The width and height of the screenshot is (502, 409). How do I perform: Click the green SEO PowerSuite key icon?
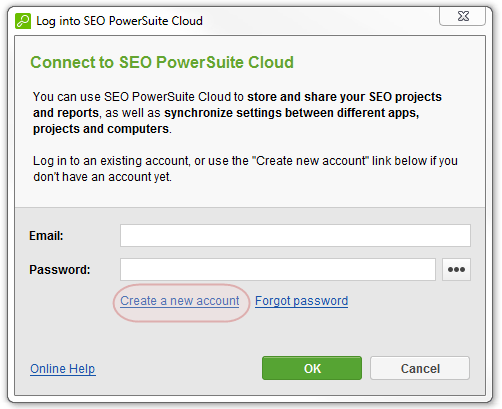(23, 21)
